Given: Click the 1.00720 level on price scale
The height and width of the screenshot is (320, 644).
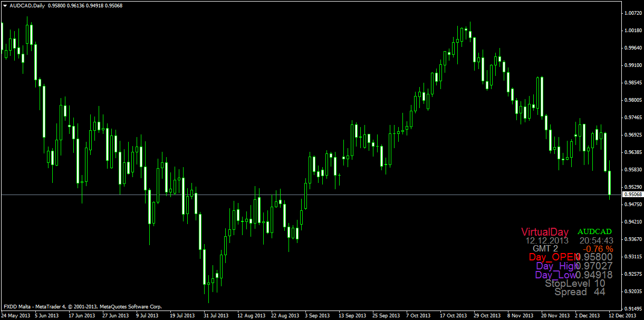Looking at the screenshot, I should (x=632, y=13).
